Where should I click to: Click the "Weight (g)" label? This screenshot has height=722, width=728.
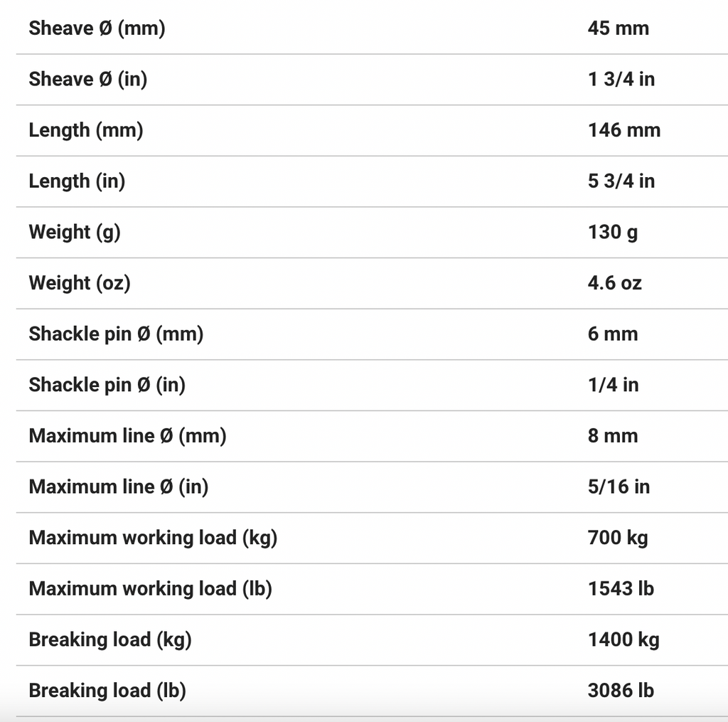click(x=75, y=233)
